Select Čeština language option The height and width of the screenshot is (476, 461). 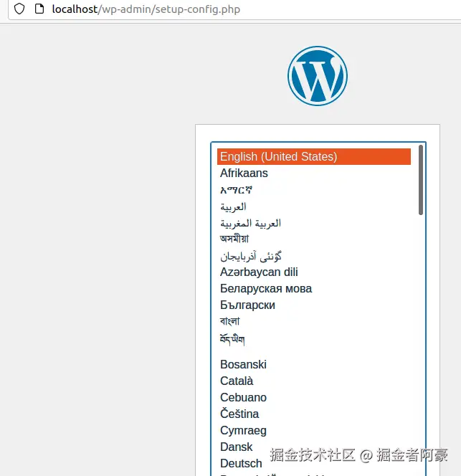314,414
